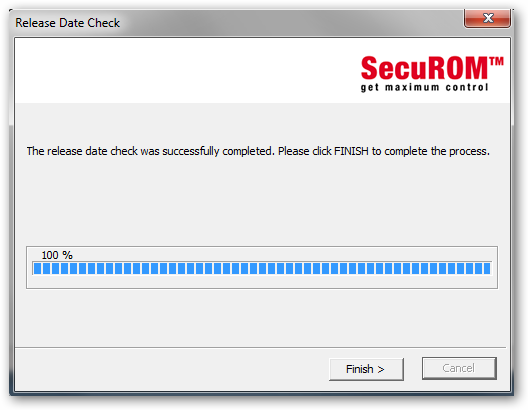The image size is (528, 410).
Task: Click the Finish button
Action: tap(366, 369)
